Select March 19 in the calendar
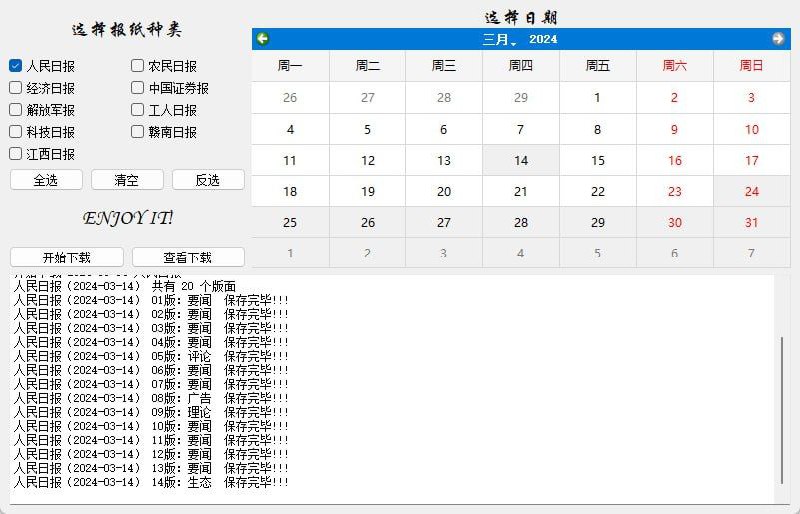The image size is (800, 514). coord(367,191)
